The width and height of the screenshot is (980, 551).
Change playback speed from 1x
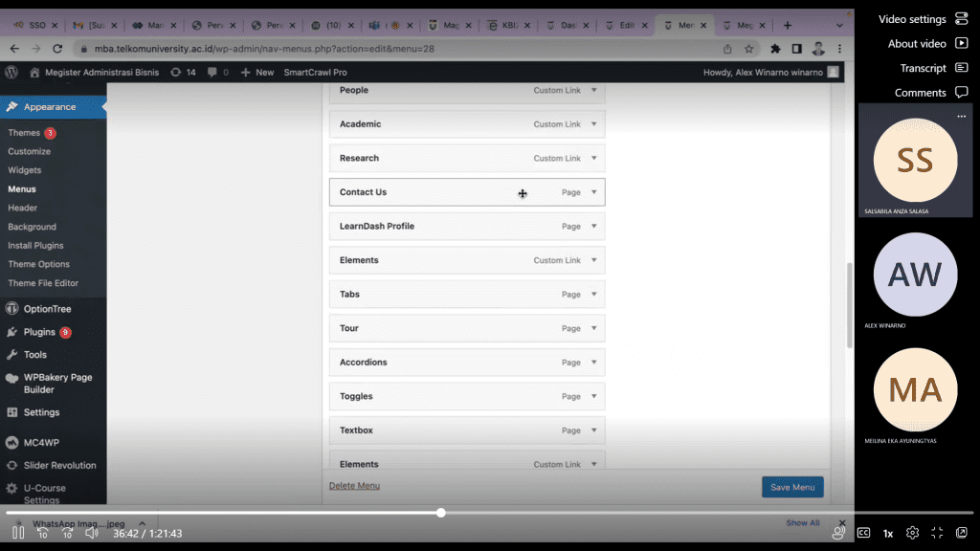tap(888, 533)
